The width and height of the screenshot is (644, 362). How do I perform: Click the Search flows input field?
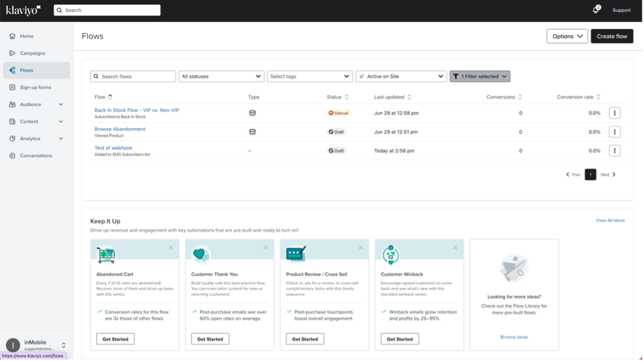pos(133,76)
